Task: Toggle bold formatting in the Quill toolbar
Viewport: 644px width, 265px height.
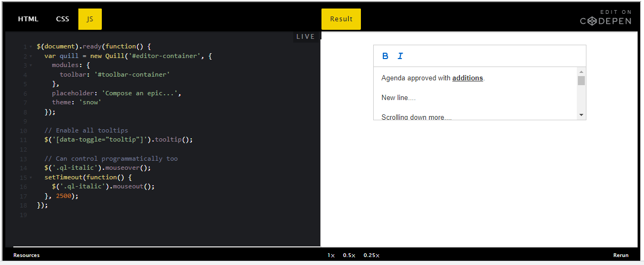Action: point(385,56)
